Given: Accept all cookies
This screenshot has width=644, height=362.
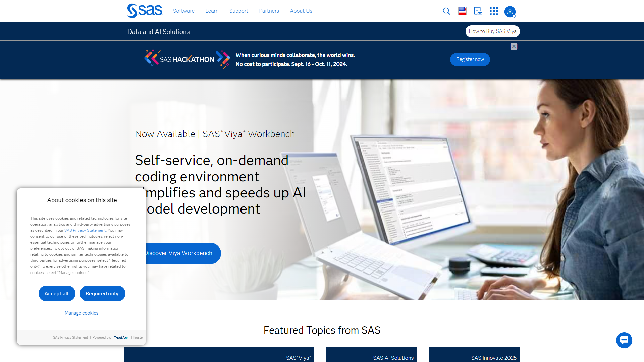Looking at the screenshot, I should (x=57, y=293).
